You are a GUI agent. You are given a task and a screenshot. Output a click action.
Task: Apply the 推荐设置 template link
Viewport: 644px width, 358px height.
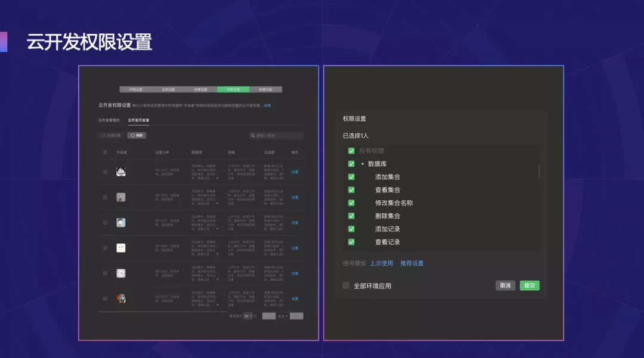[x=412, y=263]
